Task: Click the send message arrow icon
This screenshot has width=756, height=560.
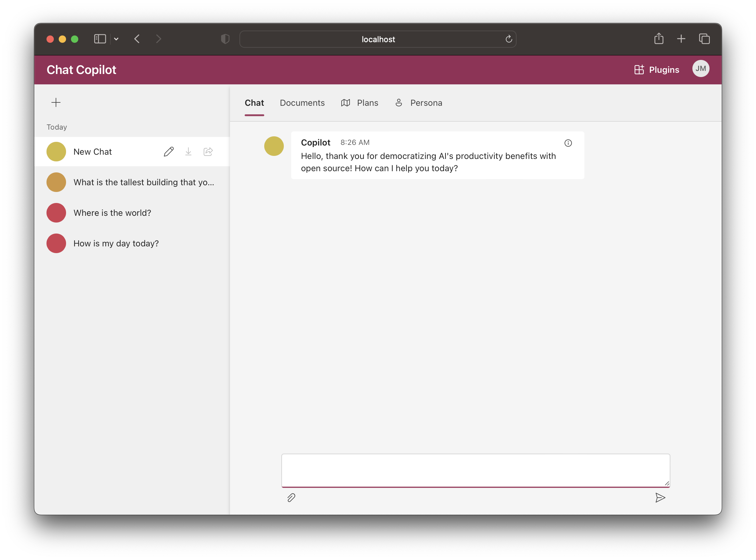Action: coord(660,498)
